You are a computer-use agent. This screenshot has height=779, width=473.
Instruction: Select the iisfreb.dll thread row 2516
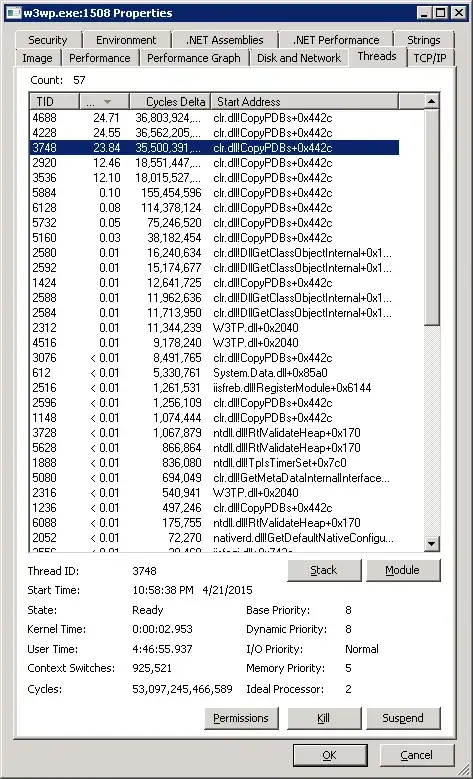pyautogui.click(x=214, y=388)
